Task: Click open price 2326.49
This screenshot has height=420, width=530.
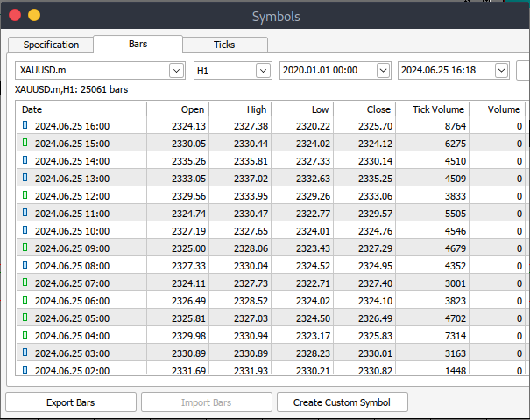Action: [188, 301]
